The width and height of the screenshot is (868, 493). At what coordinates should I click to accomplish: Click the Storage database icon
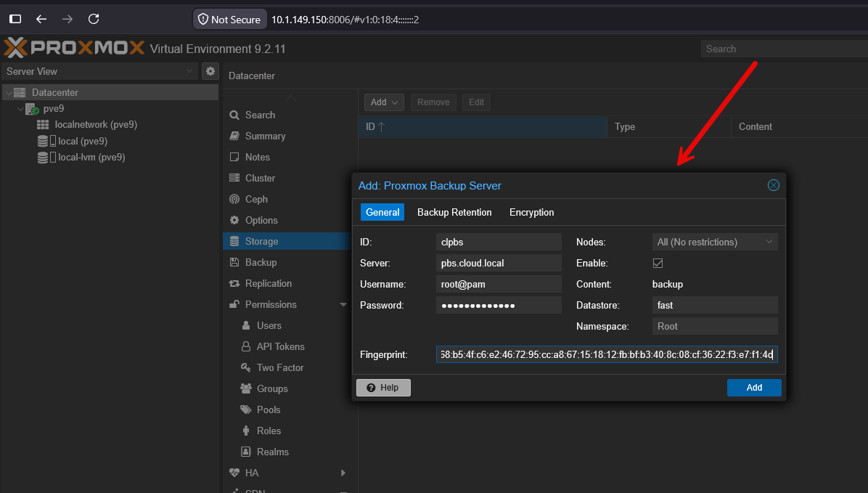pos(234,242)
